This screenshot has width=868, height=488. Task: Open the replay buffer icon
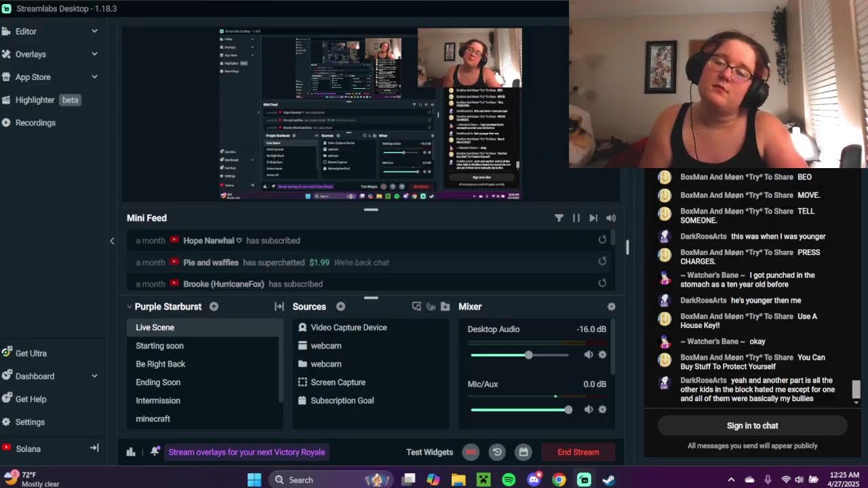click(497, 452)
